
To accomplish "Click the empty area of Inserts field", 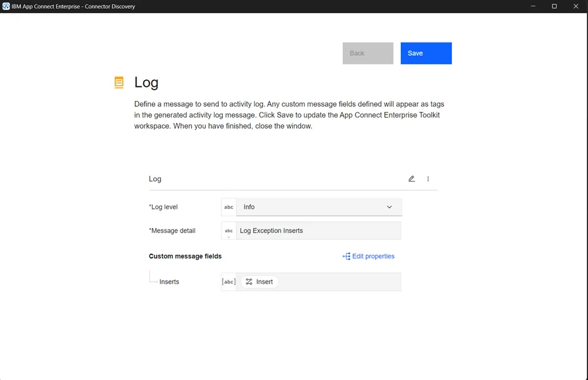I will [x=340, y=282].
